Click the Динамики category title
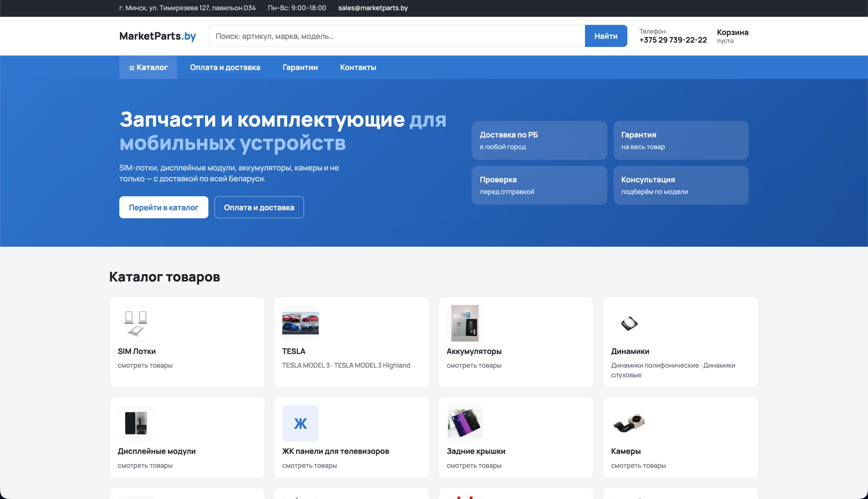 pyautogui.click(x=630, y=351)
